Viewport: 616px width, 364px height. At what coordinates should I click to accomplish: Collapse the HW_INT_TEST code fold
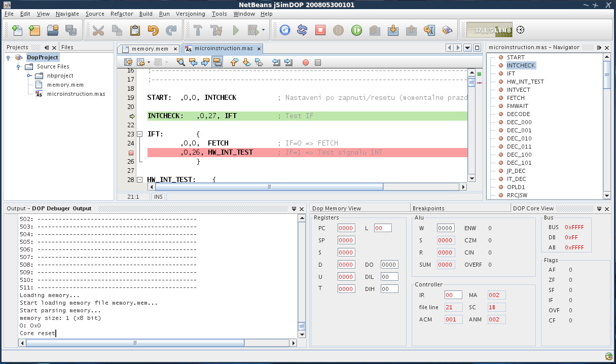click(x=139, y=180)
